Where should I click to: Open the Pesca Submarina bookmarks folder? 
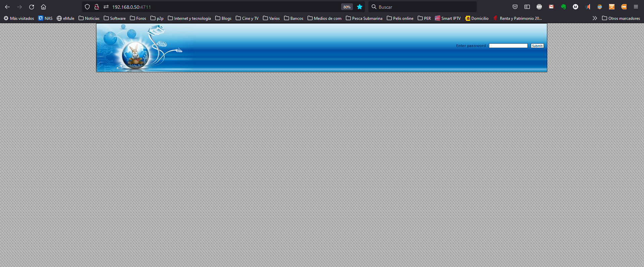coord(364,18)
